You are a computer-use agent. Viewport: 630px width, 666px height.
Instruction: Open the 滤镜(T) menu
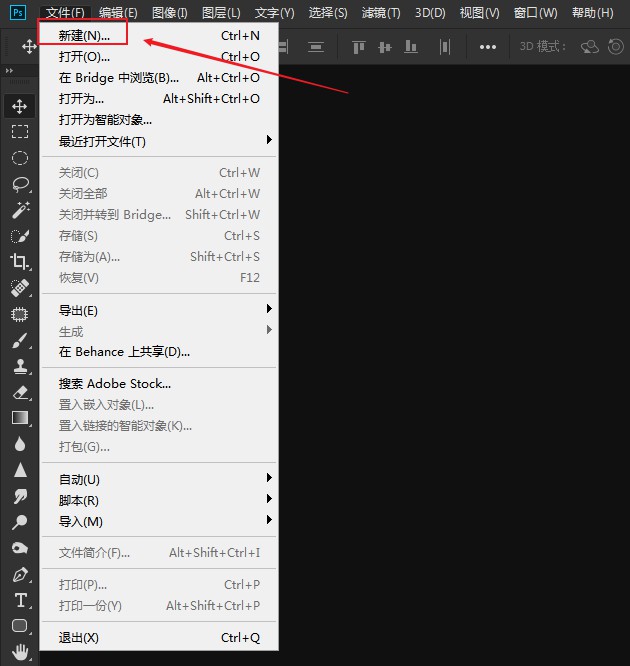click(x=381, y=13)
